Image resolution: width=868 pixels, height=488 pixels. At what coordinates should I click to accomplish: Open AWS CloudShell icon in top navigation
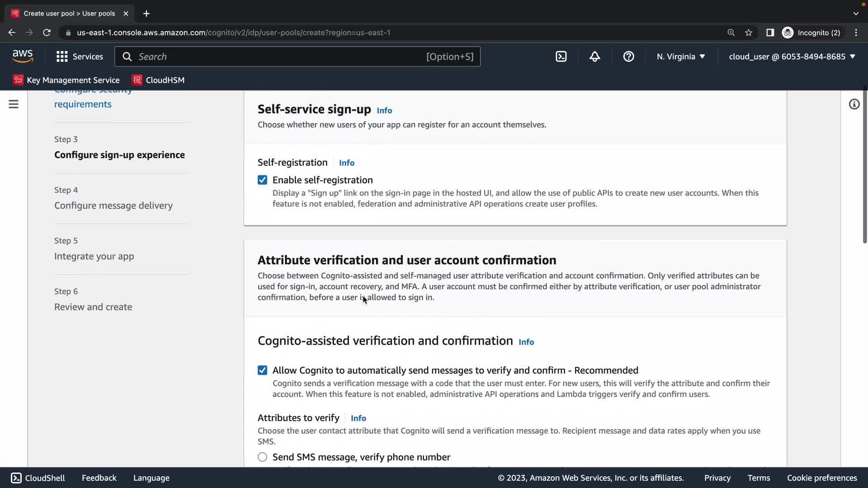pyautogui.click(x=561, y=56)
